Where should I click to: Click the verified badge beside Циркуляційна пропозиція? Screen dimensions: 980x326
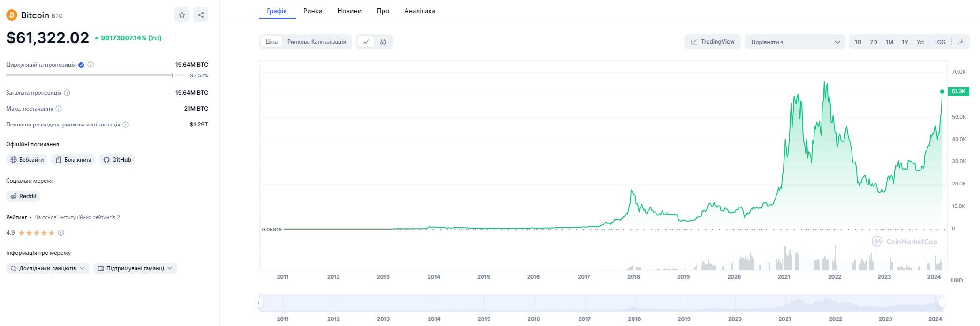click(81, 65)
